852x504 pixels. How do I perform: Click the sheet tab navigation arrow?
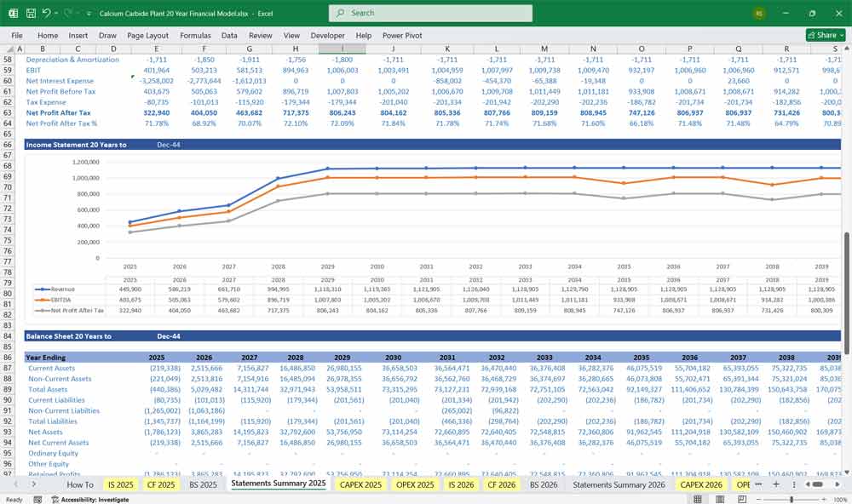[34, 484]
